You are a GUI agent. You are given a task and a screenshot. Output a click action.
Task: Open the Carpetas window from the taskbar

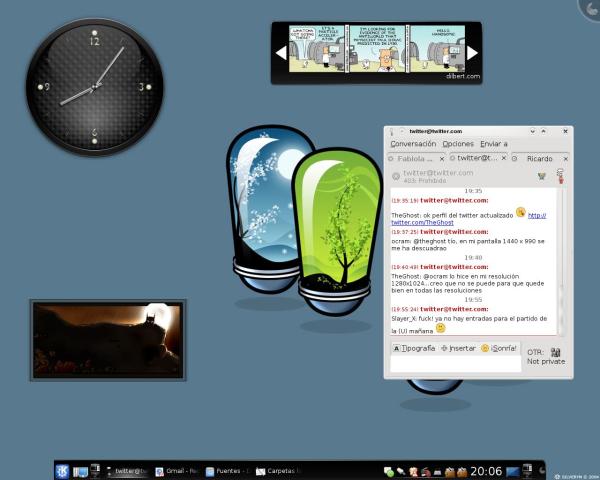[278, 471]
